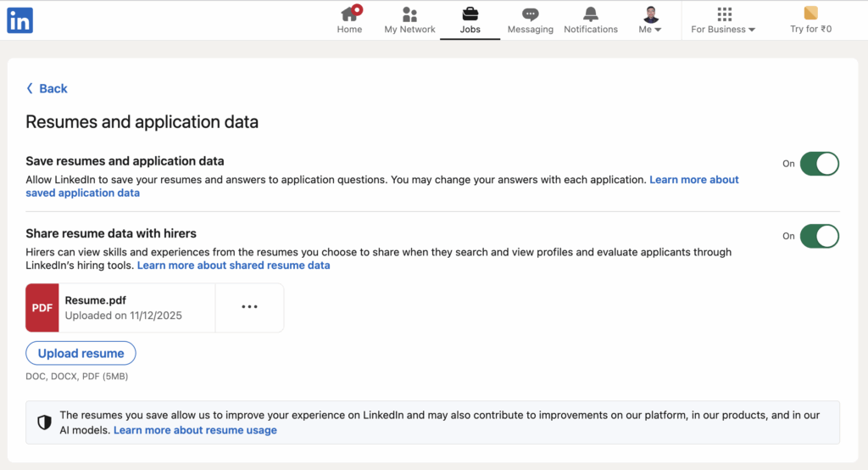Screen dimensions: 868x470
Task: Select the Resume.pdf file name
Action: pyautogui.click(x=94, y=299)
